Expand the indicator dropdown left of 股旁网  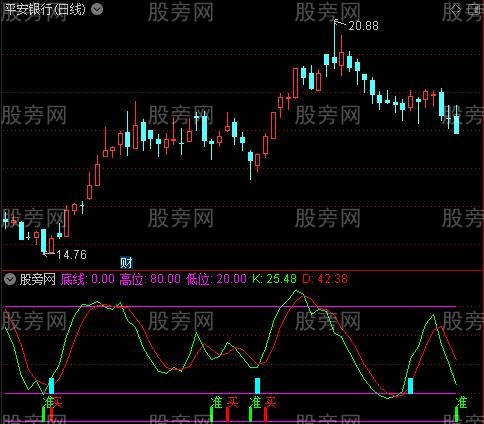[10, 279]
